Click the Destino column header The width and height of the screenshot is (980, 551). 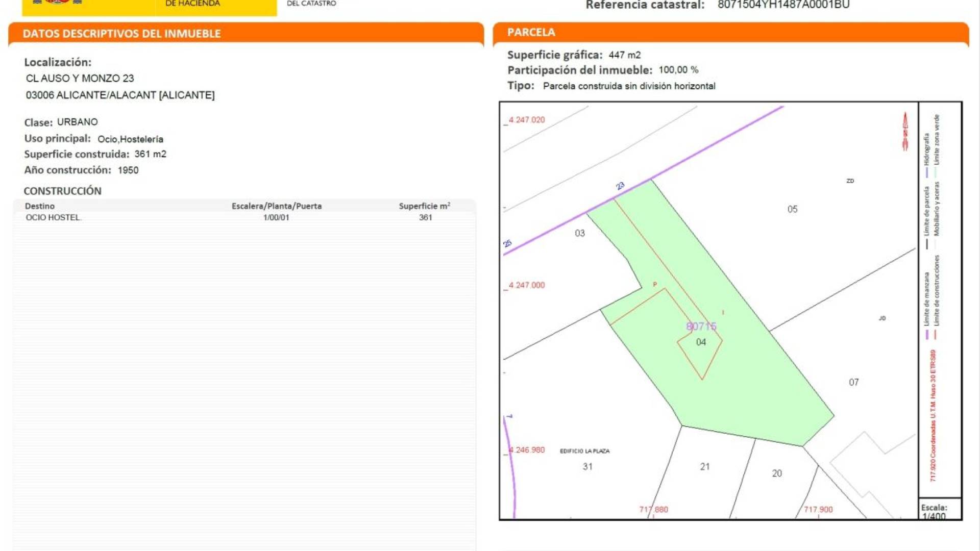(39, 206)
